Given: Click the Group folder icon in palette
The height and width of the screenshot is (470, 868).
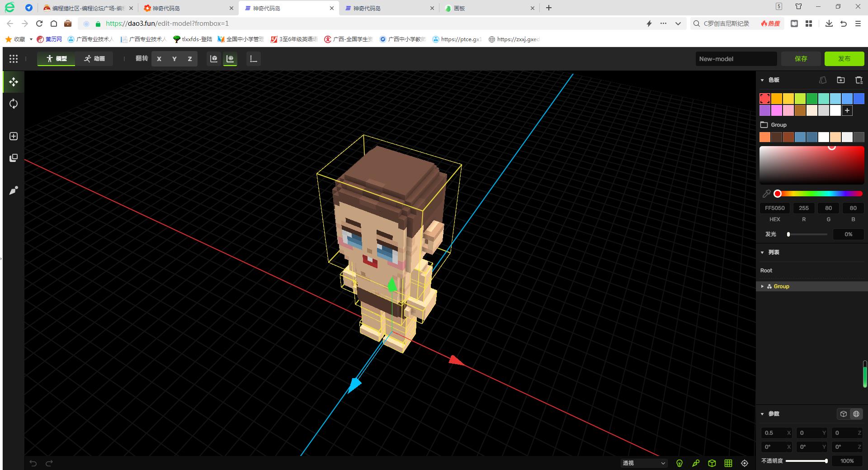Looking at the screenshot, I should click(764, 125).
